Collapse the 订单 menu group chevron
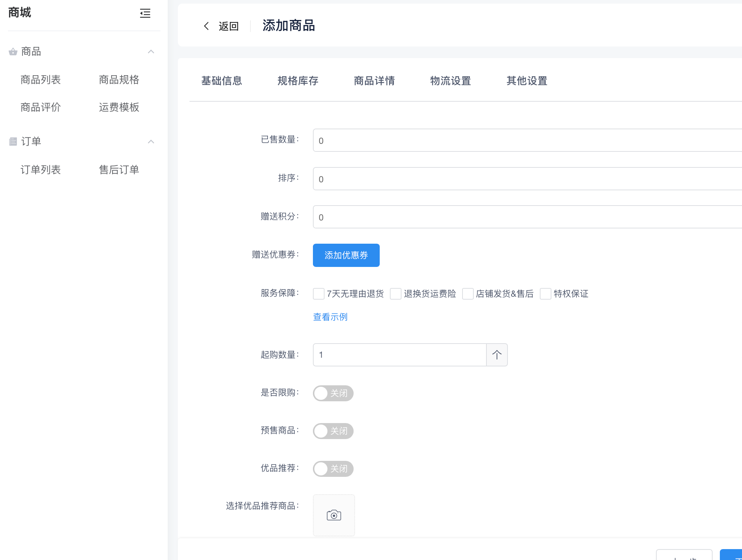This screenshot has height=560, width=742. pyautogui.click(x=151, y=141)
